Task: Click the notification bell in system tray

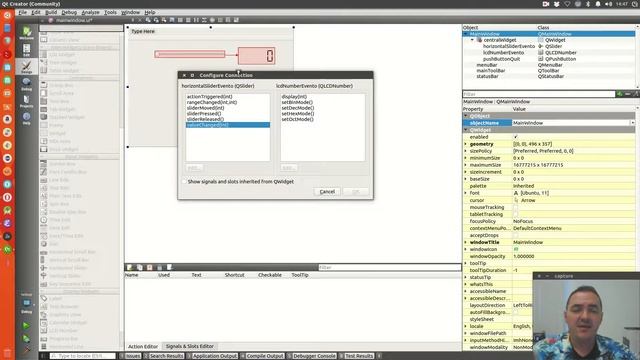Action: point(598,4)
